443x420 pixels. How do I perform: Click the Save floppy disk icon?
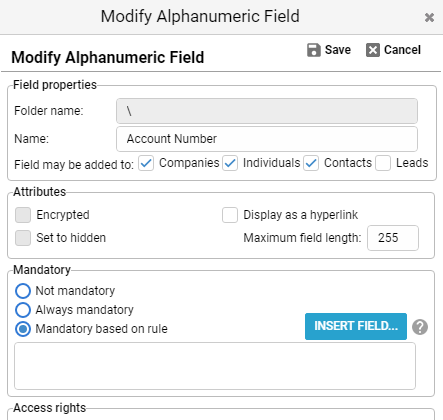[x=314, y=50]
